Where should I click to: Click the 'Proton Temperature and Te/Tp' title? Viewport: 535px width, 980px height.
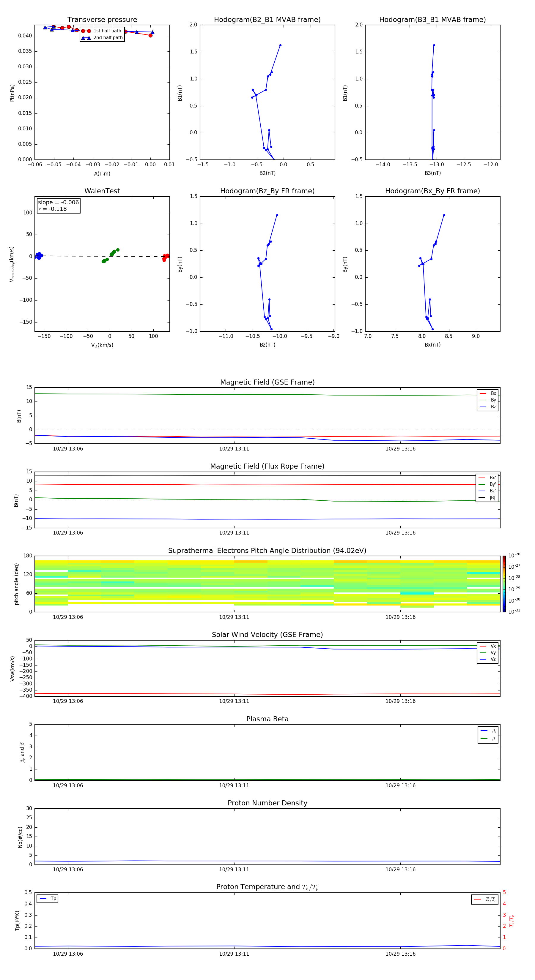267,887
